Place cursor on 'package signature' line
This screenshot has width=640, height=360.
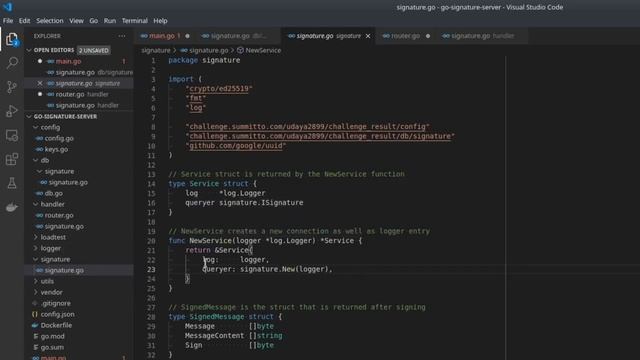click(204, 60)
